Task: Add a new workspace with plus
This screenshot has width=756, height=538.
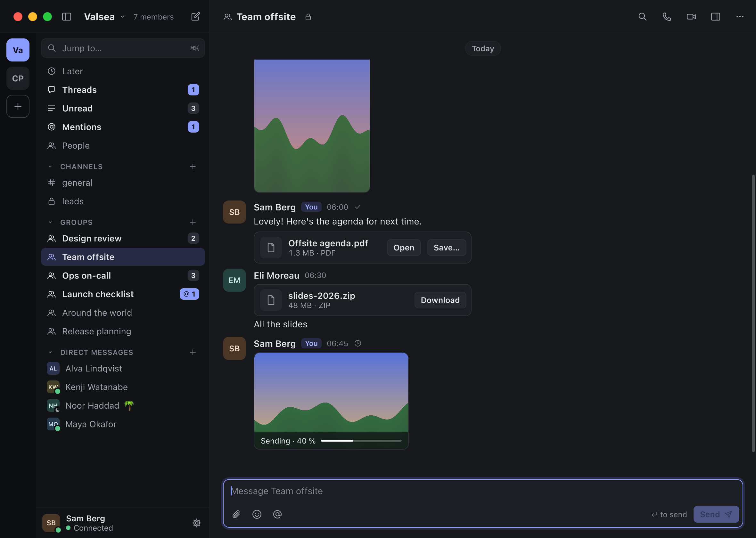Action: (18, 106)
